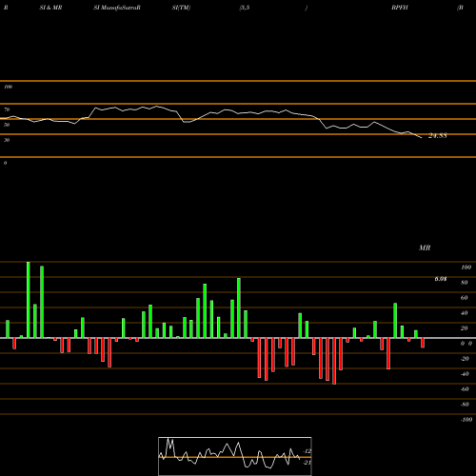Click the MR axis label '-40'
The image size is (476, 476).
click(x=465, y=374)
